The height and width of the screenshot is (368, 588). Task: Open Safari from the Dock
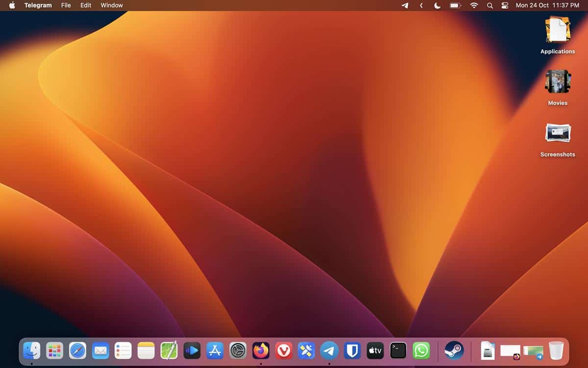coord(77,351)
